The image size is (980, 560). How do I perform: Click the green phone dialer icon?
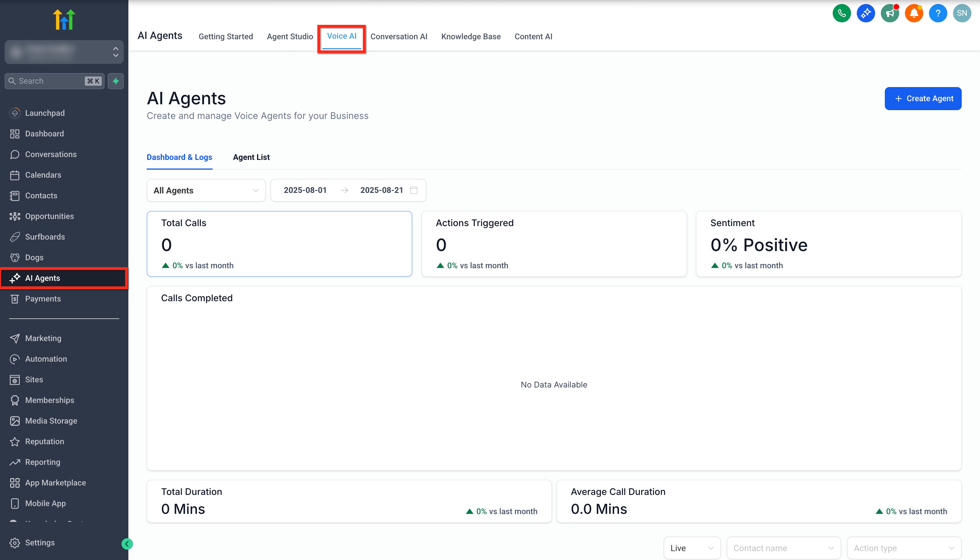pyautogui.click(x=841, y=13)
